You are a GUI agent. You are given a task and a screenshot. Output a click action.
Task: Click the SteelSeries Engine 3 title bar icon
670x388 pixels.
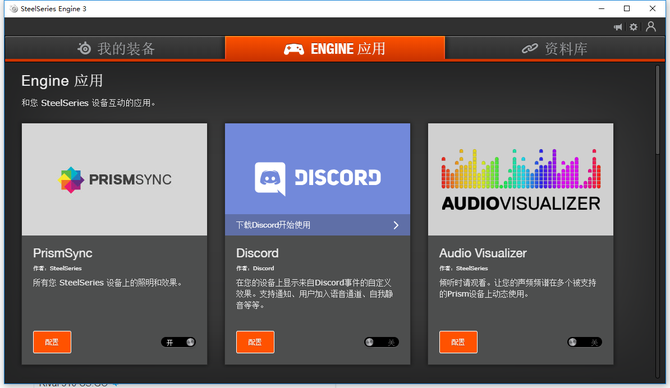coord(14,9)
